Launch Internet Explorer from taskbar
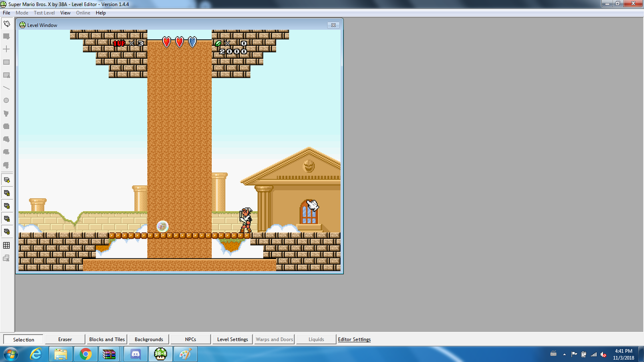This screenshot has height=362, width=644. point(36,354)
